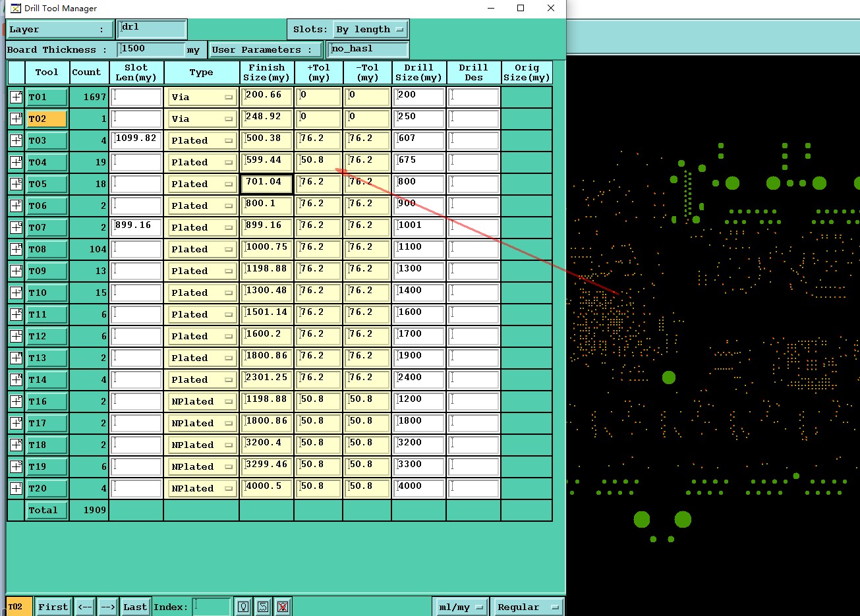860x616 pixels.
Task: Click the Total count value 1909
Action: click(x=94, y=510)
